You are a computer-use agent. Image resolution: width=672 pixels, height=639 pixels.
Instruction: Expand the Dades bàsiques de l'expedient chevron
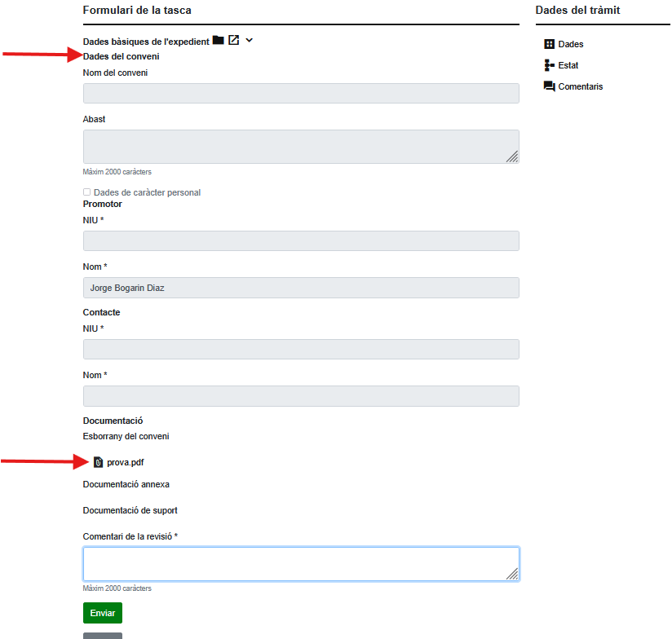coord(249,40)
